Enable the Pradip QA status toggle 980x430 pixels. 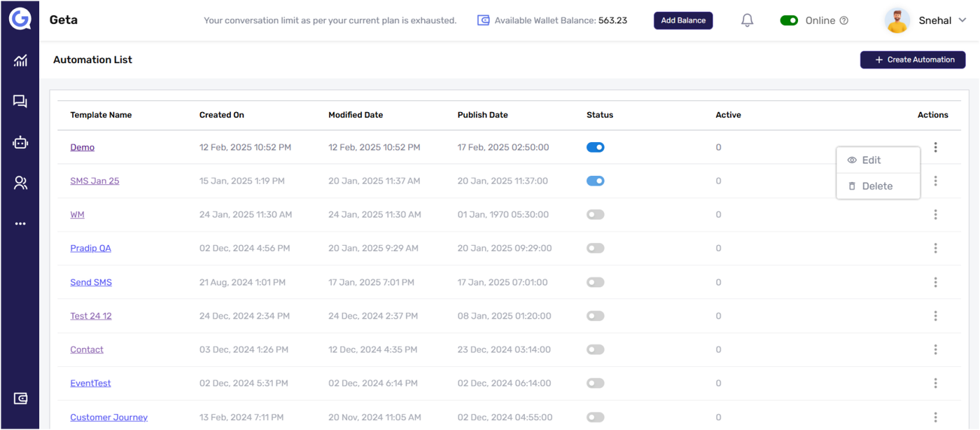click(595, 248)
